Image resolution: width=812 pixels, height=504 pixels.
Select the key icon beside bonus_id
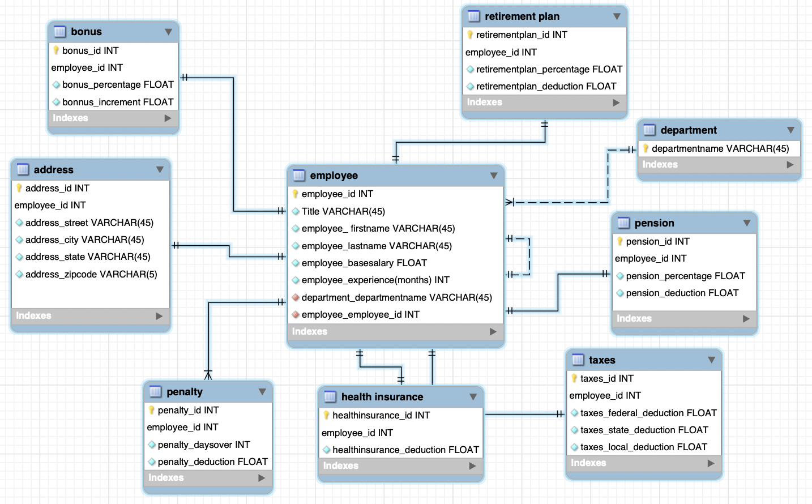click(x=55, y=50)
